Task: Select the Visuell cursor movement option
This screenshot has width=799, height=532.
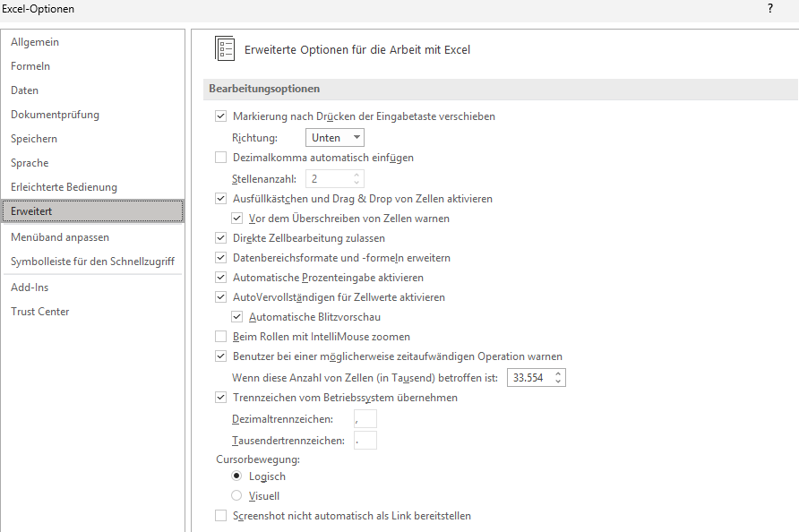Action: (x=236, y=496)
